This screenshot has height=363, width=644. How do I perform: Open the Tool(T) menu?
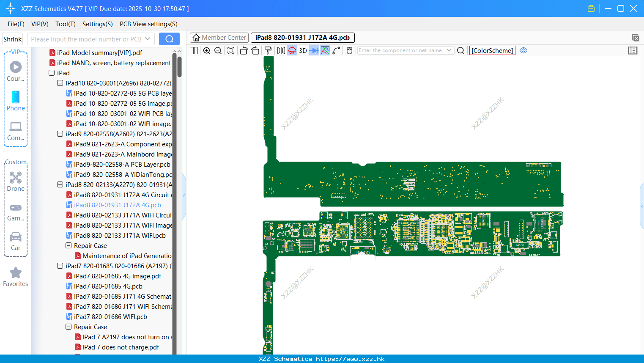pos(66,24)
